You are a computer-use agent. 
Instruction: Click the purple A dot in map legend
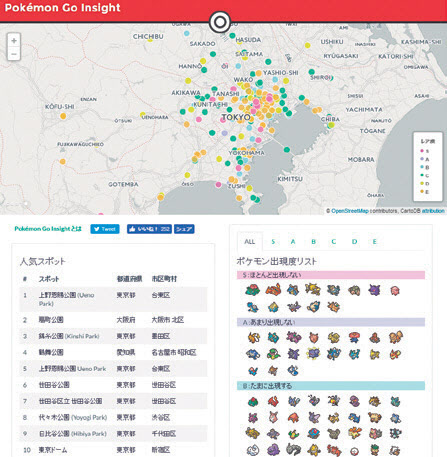coord(422,159)
